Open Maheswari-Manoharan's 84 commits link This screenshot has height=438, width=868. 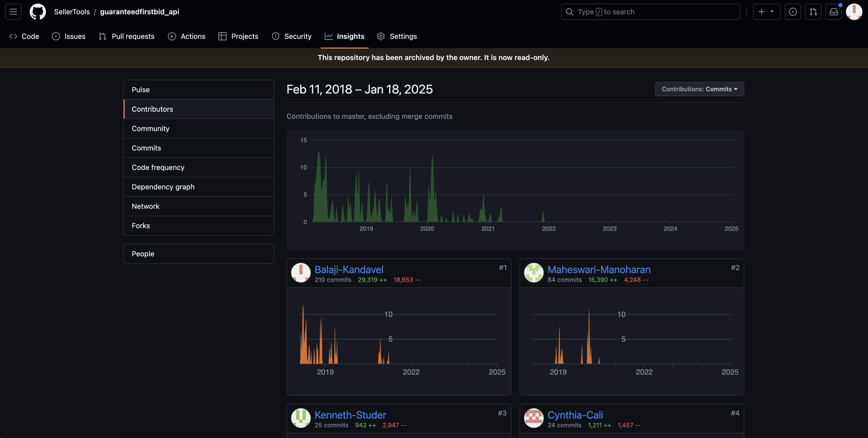point(564,280)
